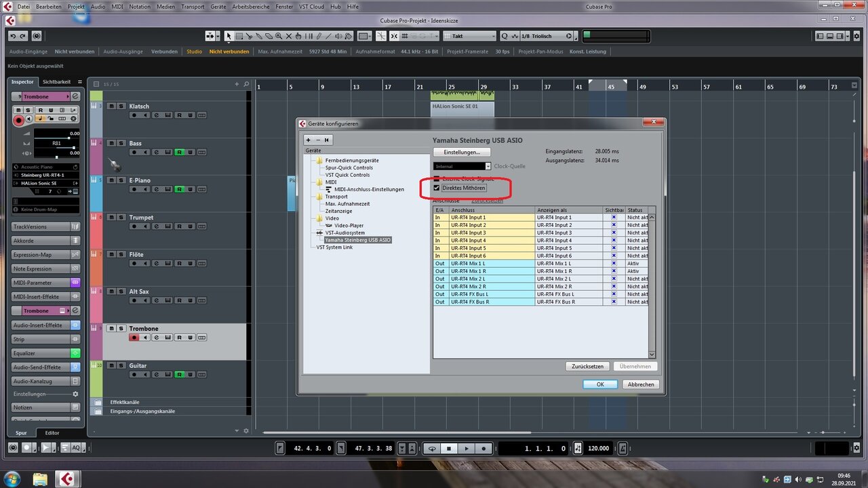Toggle visibility of UR-RT4 Mix 1 L
The image size is (868, 488).
614,263
